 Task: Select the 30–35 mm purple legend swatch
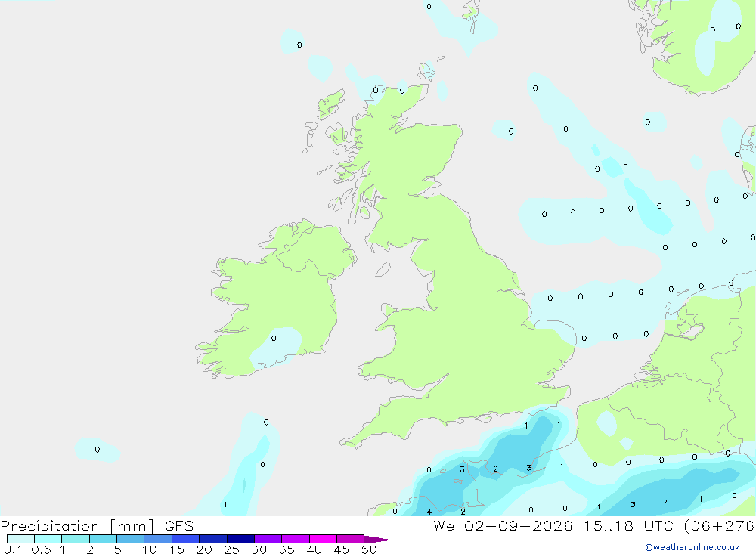[268, 539]
